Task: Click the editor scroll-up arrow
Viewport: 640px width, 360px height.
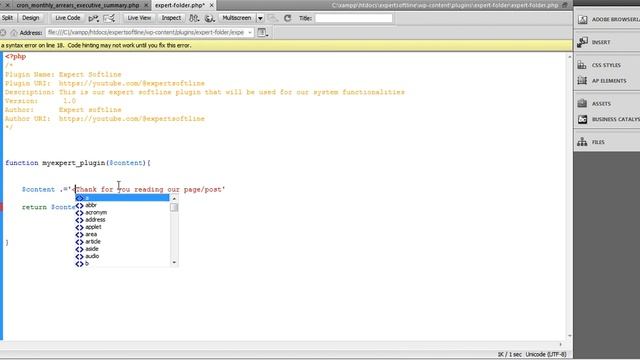Action: tap(570, 57)
